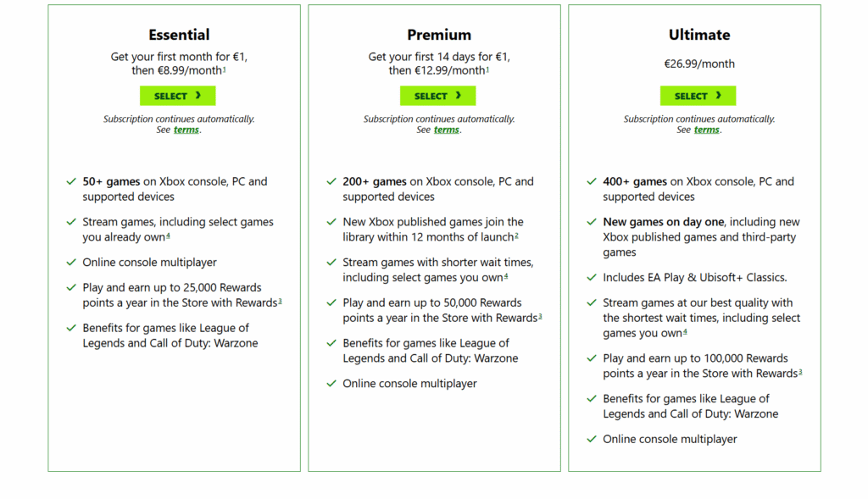Open footnote 3 after Premium 50,000 Rewards text
Image resolution: width=868 pixels, height=499 pixels.
pyautogui.click(x=540, y=317)
